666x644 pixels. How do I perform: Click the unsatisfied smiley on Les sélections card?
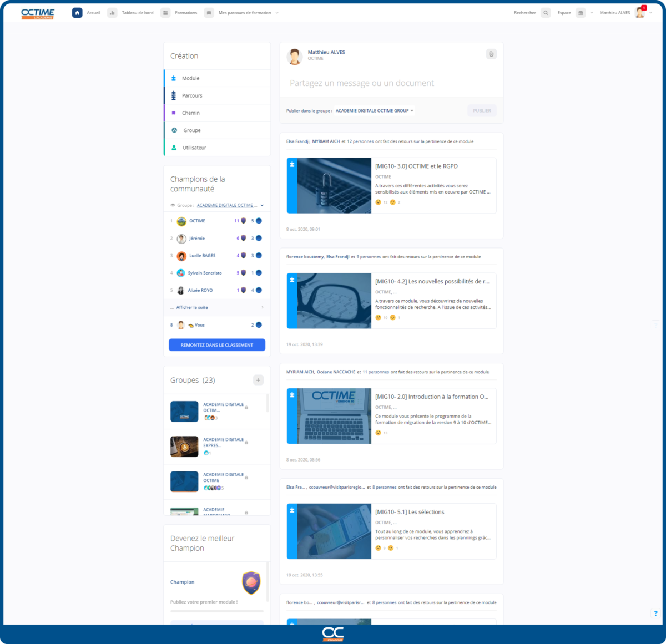pyautogui.click(x=391, y=548)
